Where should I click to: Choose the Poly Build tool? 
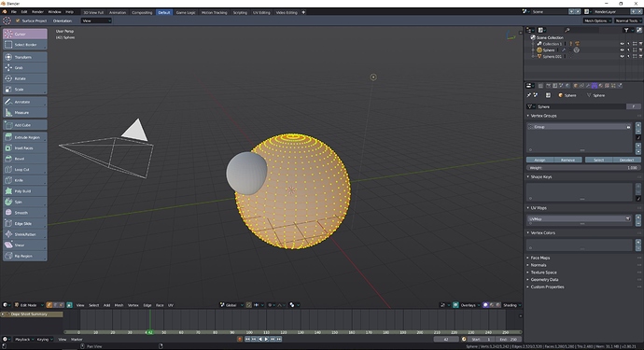click(25, 191)
